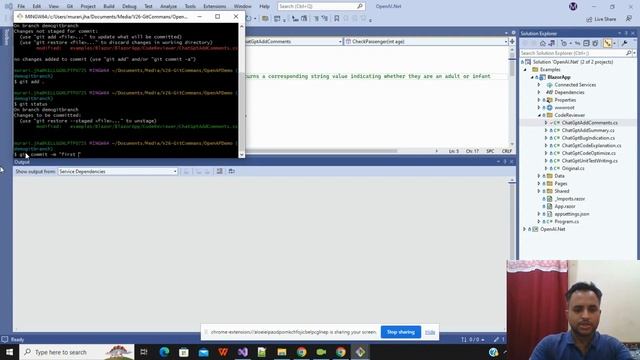Viewport: 640px width, 360px height.
Task: Click Stop sharing button
Action: coord(400,332)
